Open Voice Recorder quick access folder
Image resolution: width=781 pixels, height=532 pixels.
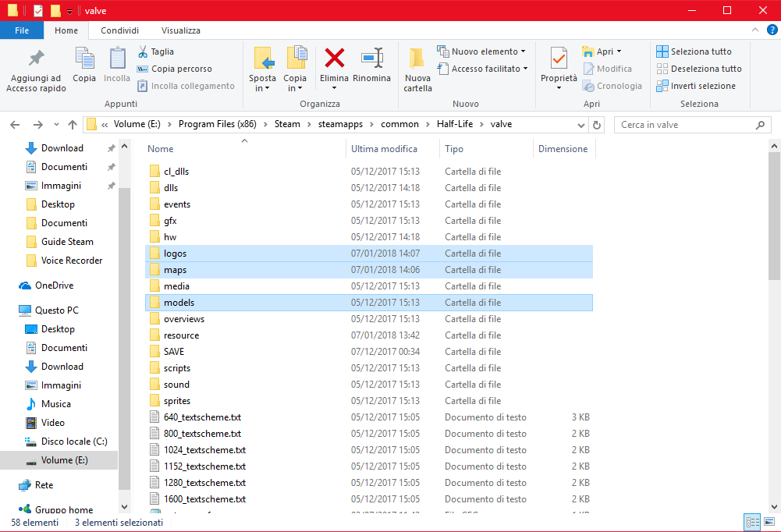point(72,261)
